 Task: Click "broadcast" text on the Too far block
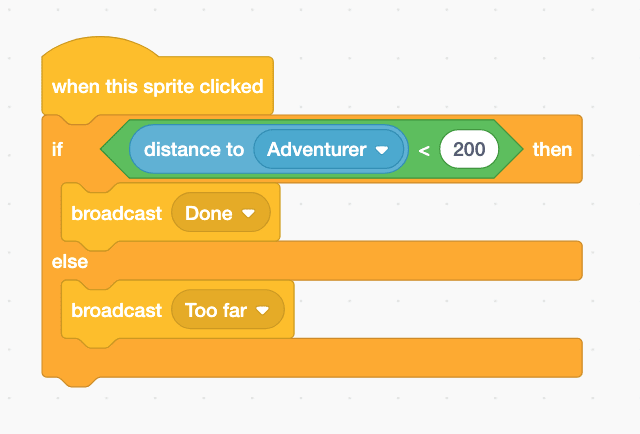tap(116, 311)
